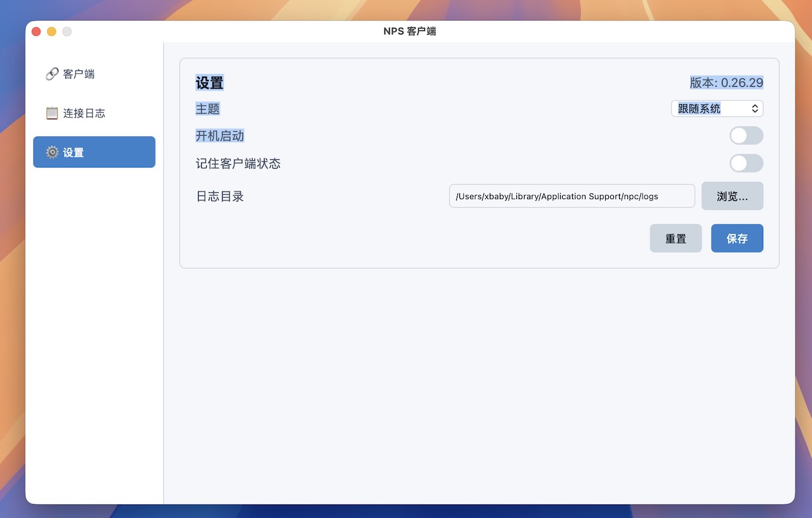Click the 浏览... button
This screenshot has width=812, height=518.
click(x=732, y=196)
